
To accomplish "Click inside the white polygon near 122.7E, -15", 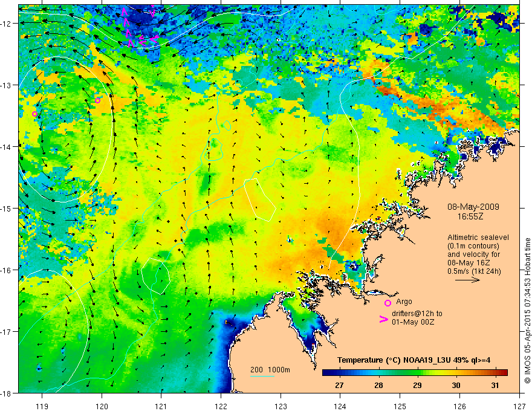I will tap(261, 200).
